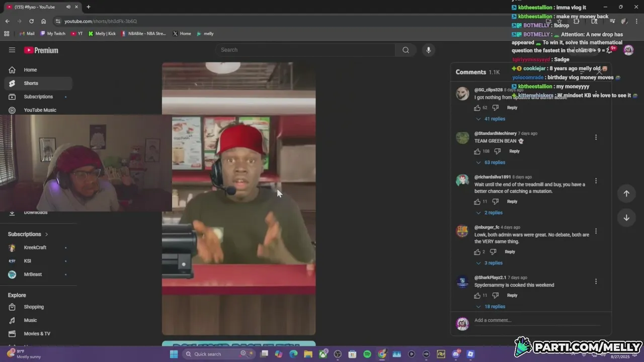The image size is (644, 362).
Task: Open OBS Studio from the taskbar
Action: [x=338, y=354]
